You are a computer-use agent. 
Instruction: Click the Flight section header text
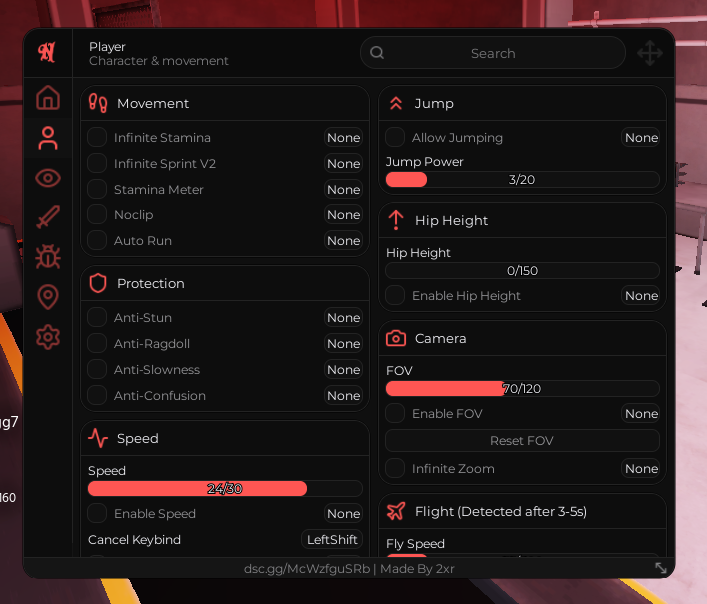[500, 511]
